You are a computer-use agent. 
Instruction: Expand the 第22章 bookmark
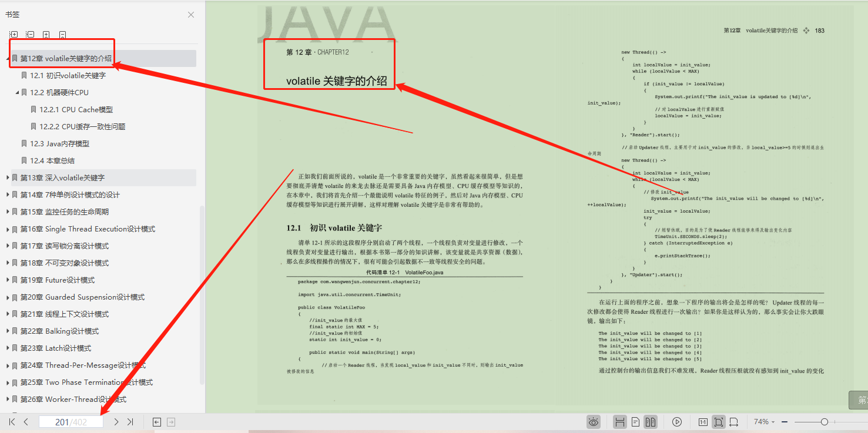[x=8, y=331]
